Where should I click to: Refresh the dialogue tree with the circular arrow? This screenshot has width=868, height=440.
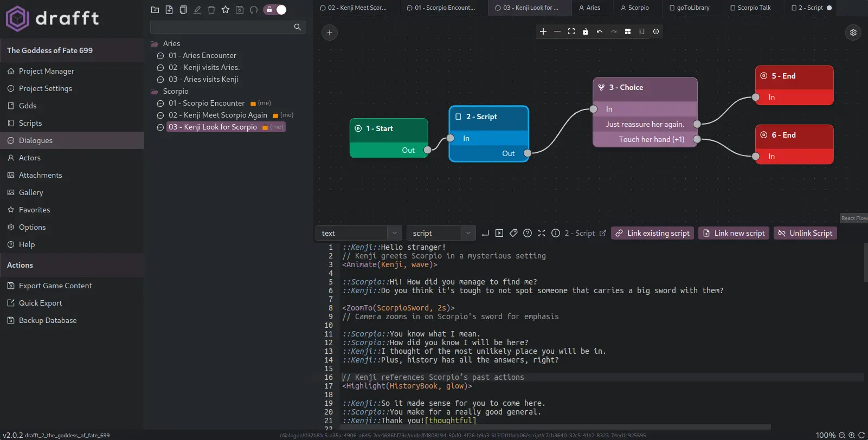(254, 10)
